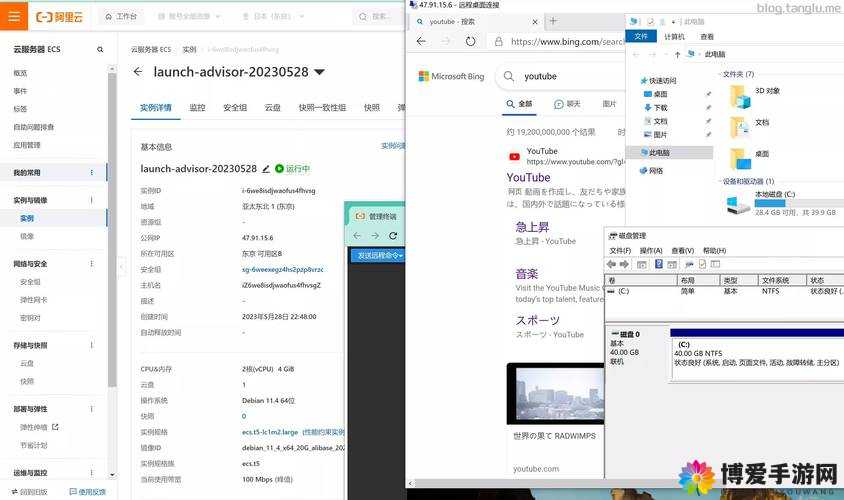844x500 pixels.
Task: Open the 发送远程命令 dropdown button
Action: [x=377, y=255]
